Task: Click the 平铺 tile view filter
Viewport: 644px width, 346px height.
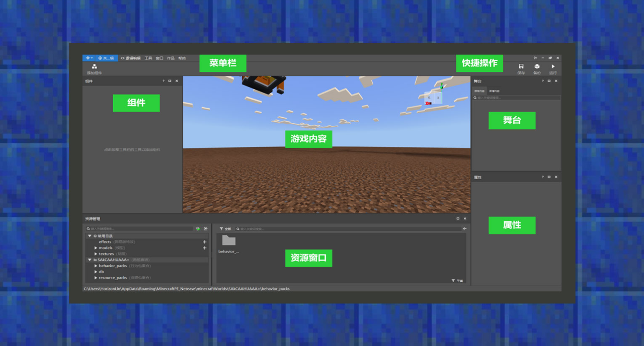Action: point(457,281)
